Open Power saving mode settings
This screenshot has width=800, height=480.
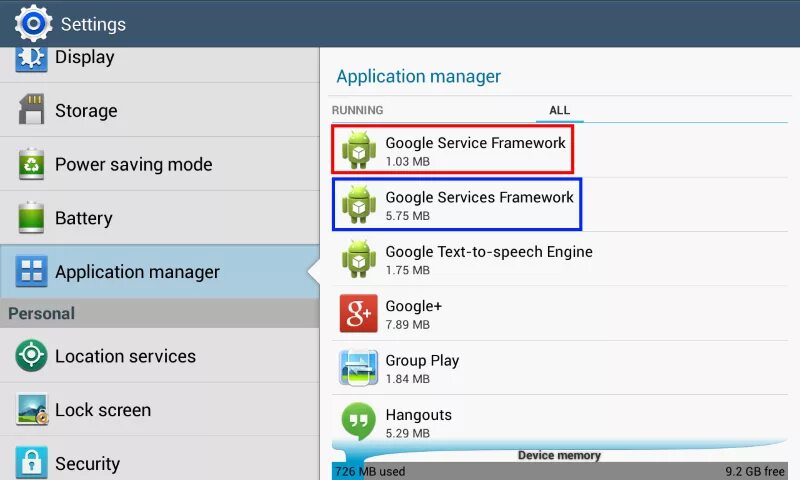tap(160, 164)
